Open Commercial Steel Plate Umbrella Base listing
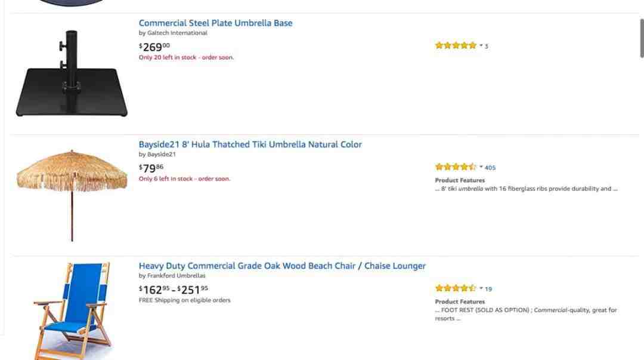Image resolution: width=644 pixels, height=360 pixels. click(x=215, y=23)
